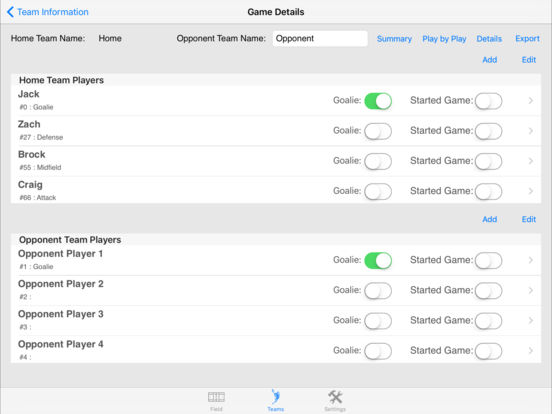Select the Opponent Player 1 name
552x414 pixels.
(61, 254)
